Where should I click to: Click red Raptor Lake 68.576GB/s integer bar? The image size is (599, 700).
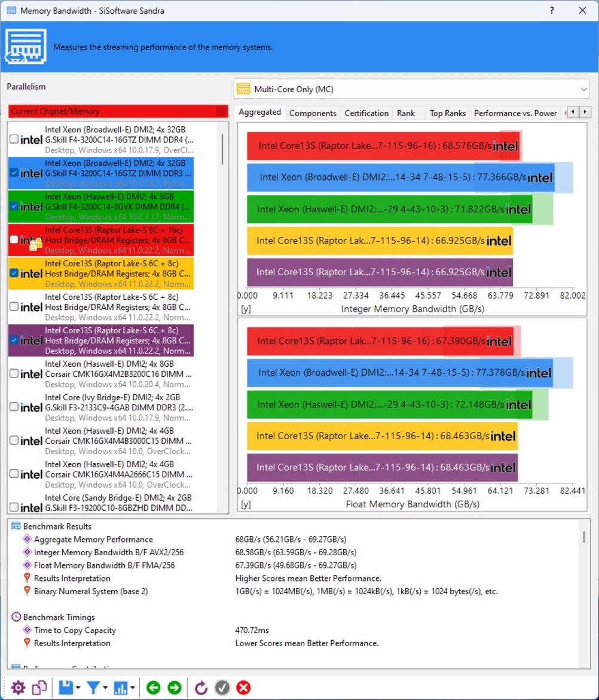[x=384, y=146]
